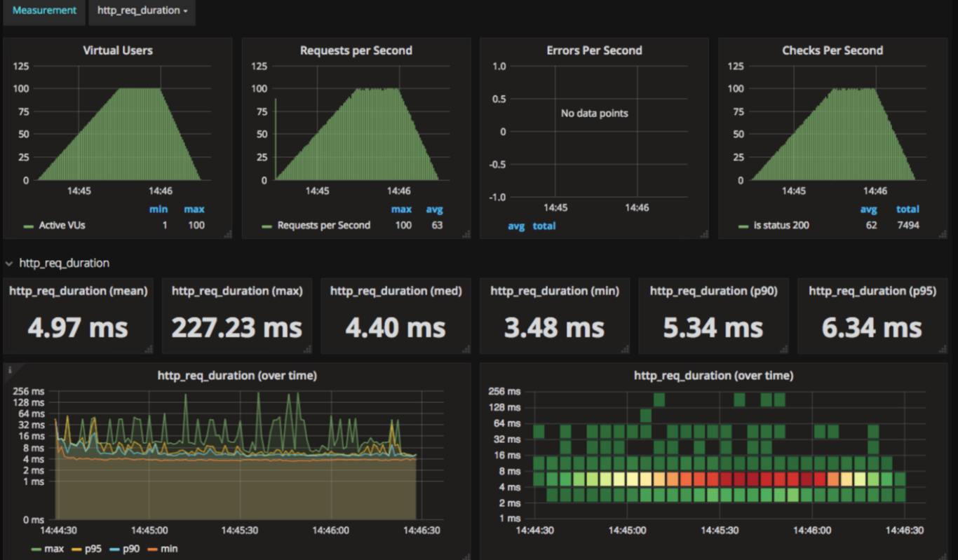
Task: Toggle the max series in the line graph legend
Action: tap(54, 548)
